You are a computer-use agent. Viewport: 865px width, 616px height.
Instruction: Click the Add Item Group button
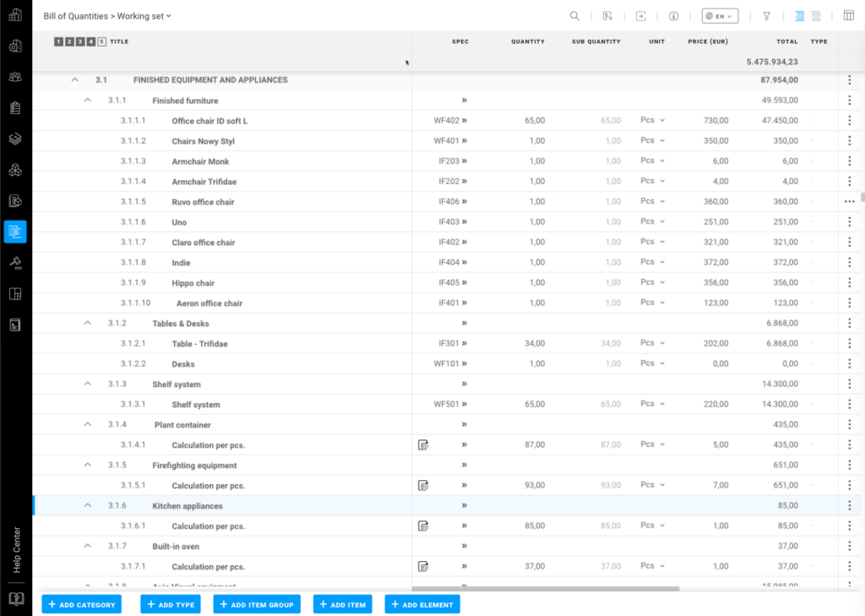[x=257, y=604]
